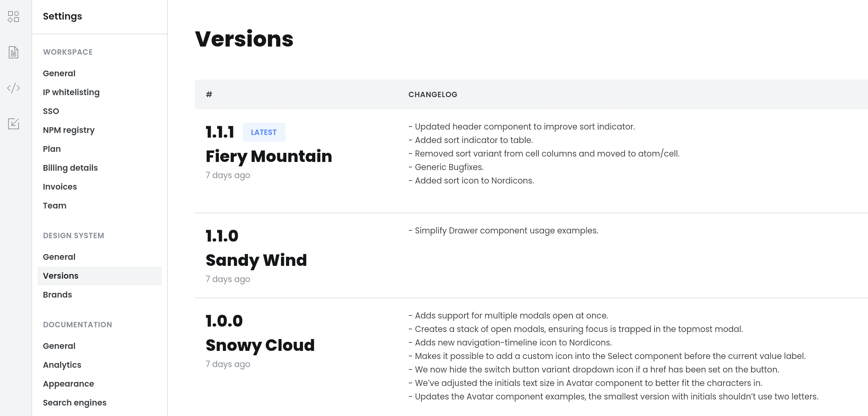This screenshot has height=416, width=868.
Task: Click 'Added sort icon to Nordicons.' line
Action: click(471, 181)
